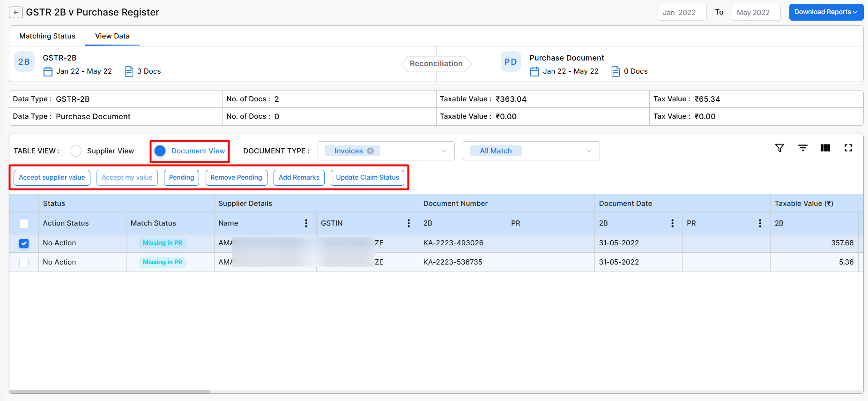Viewport: 868px width, 401px height.
Task: Click Accept supplier value button
Action: (x=52, y=178)
